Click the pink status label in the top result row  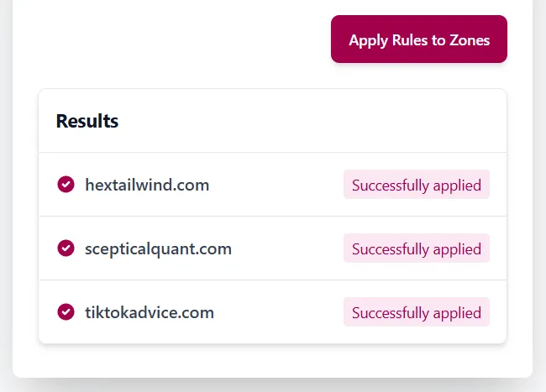pyautogui.click(x=416, y=185)
